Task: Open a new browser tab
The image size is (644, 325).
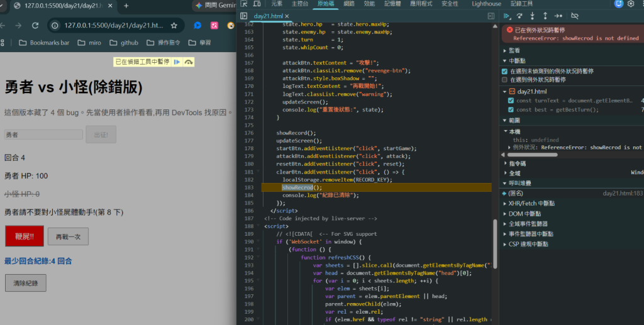Action: [126, 6]
